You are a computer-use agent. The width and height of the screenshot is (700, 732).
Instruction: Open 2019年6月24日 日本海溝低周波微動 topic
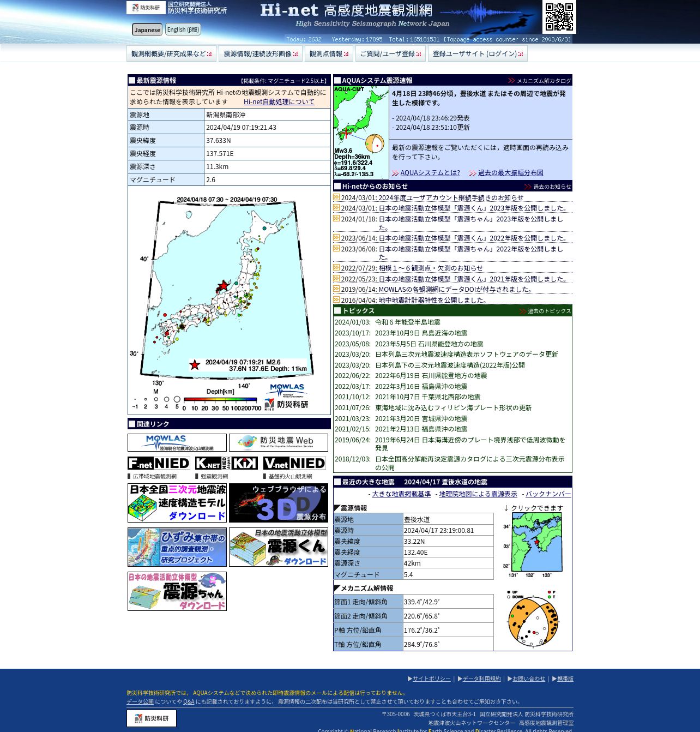[x=470, y=443]
